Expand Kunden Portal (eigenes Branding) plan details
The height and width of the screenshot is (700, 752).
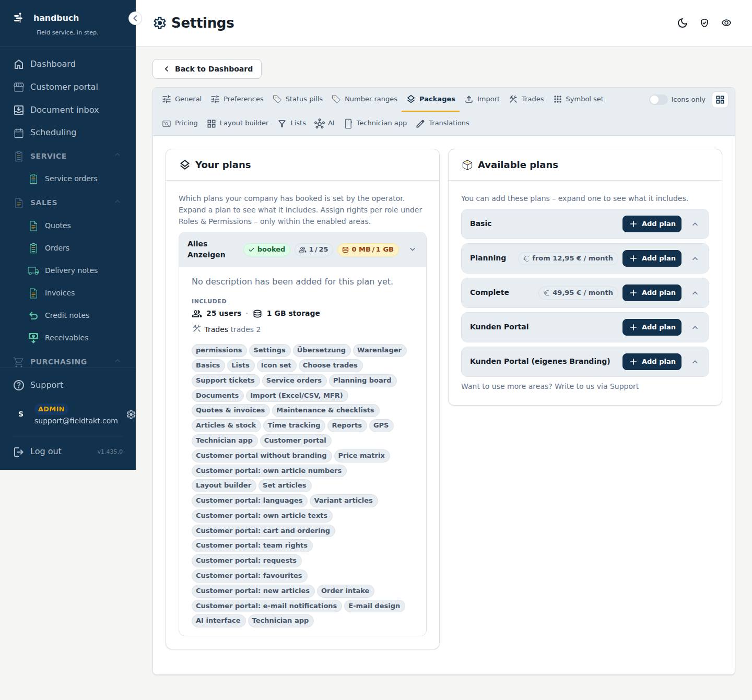point(695,362)
